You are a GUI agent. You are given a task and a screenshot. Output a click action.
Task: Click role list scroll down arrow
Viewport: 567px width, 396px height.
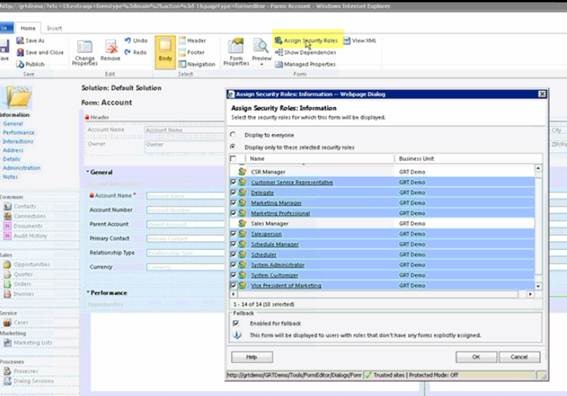coord(538,286)
